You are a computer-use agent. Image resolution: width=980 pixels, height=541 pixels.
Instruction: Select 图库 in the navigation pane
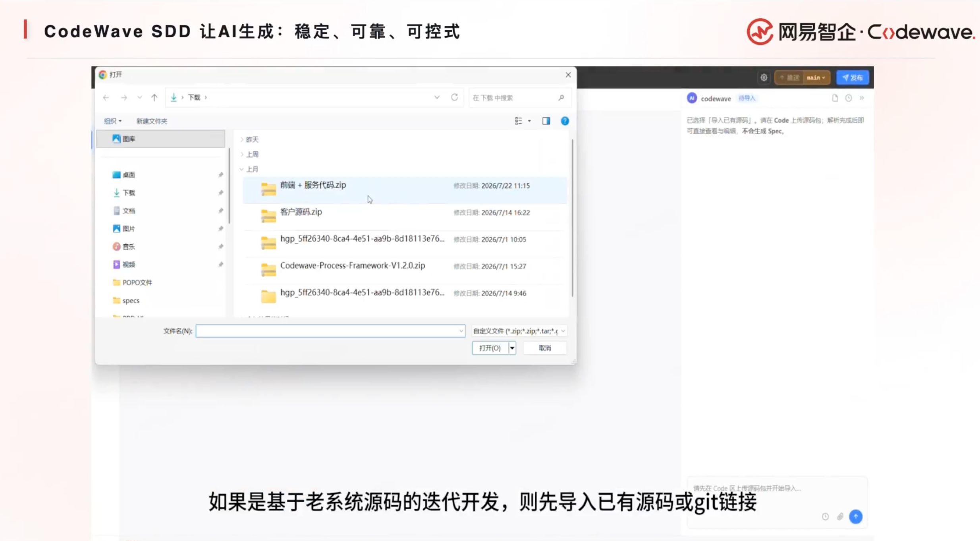[x=160, y=139]
